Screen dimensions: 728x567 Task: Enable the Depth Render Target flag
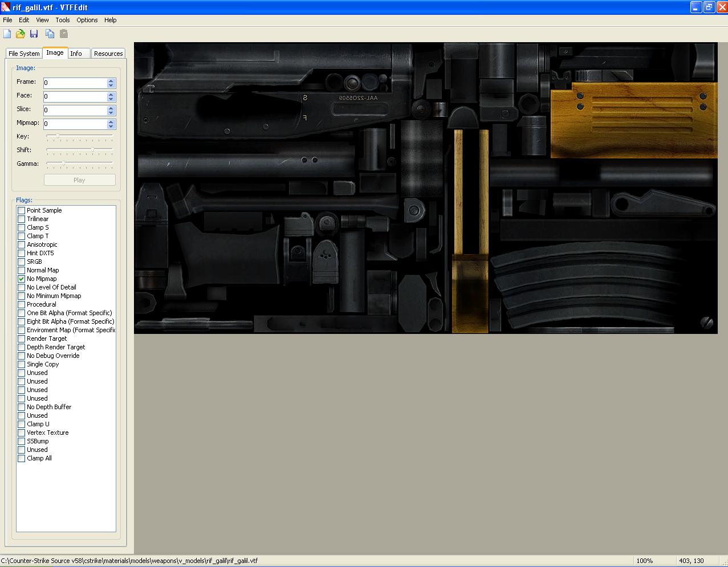click(21, 347)
